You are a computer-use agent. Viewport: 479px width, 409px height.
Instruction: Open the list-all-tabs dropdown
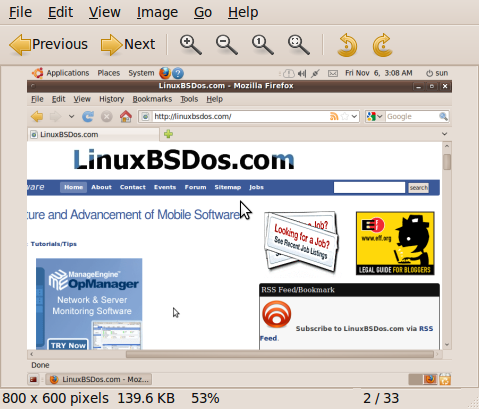444,134
